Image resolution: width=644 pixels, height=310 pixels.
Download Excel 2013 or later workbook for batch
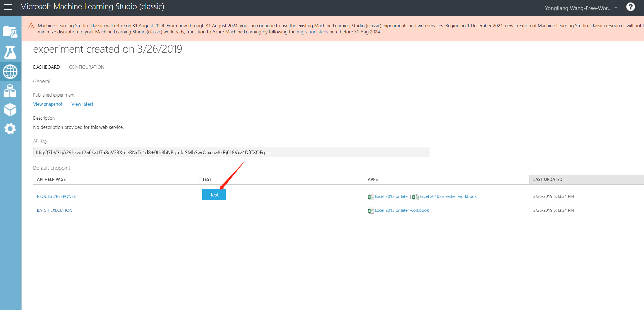pos(402,210)
